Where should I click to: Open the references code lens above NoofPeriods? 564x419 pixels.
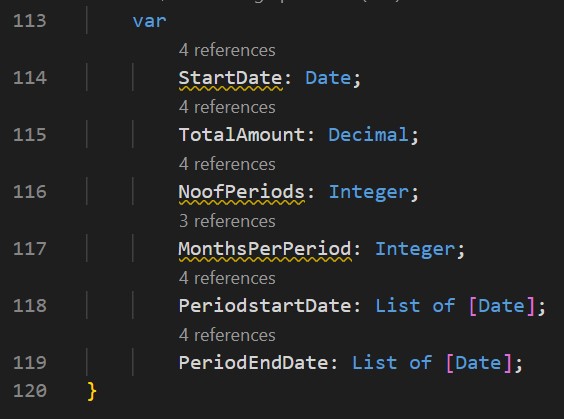227,164
